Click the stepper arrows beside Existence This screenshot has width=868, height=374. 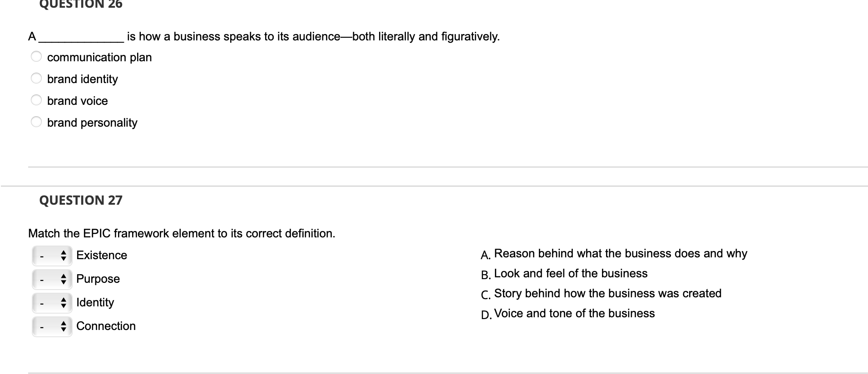point(64,256)
